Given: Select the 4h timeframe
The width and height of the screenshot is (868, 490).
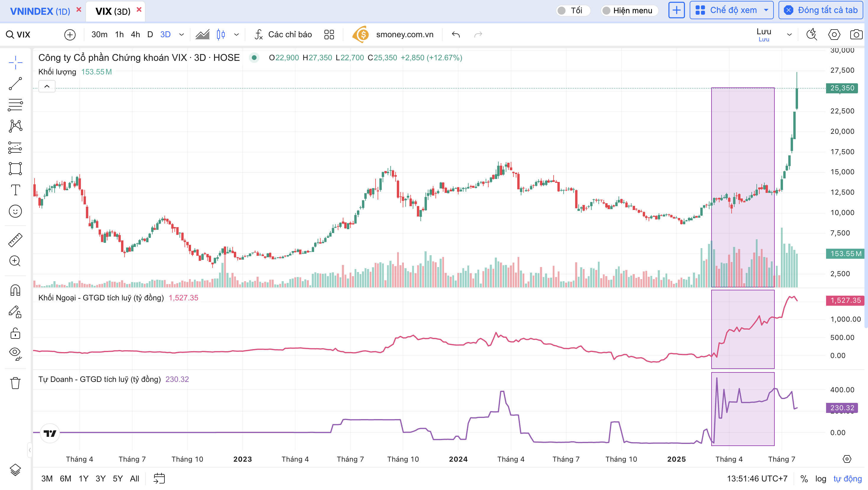Looking at the screenshot, I should (136, 34).
